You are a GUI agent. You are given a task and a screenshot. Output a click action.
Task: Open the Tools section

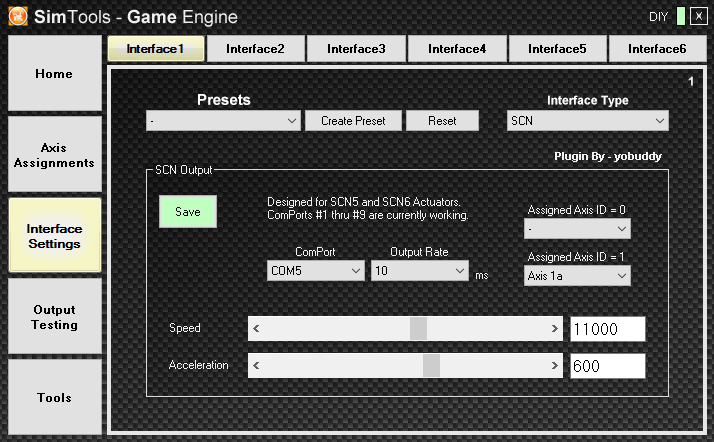54,398
